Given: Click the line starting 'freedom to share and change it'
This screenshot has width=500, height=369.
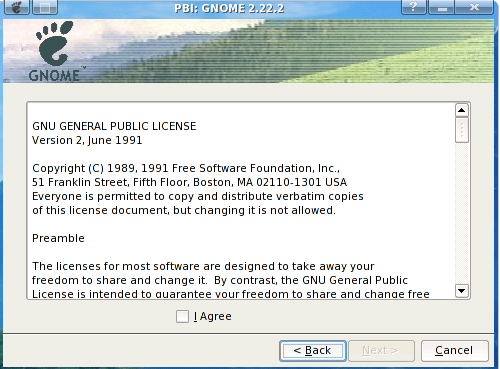Looking at the screenshot, I should 220,280.
